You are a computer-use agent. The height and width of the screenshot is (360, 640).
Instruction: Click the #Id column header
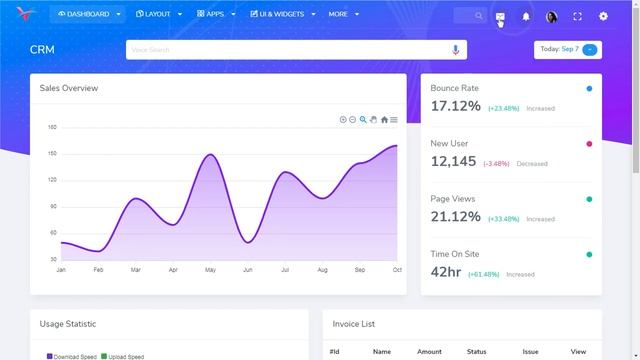tap(334, 351)
